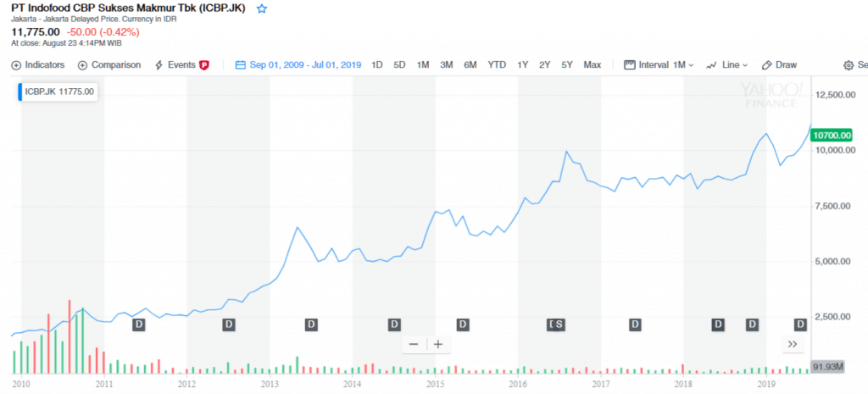This screenshot has height=394, width=868.
Task: Open the Indicators menu
Action: click(x=37, y=64)
